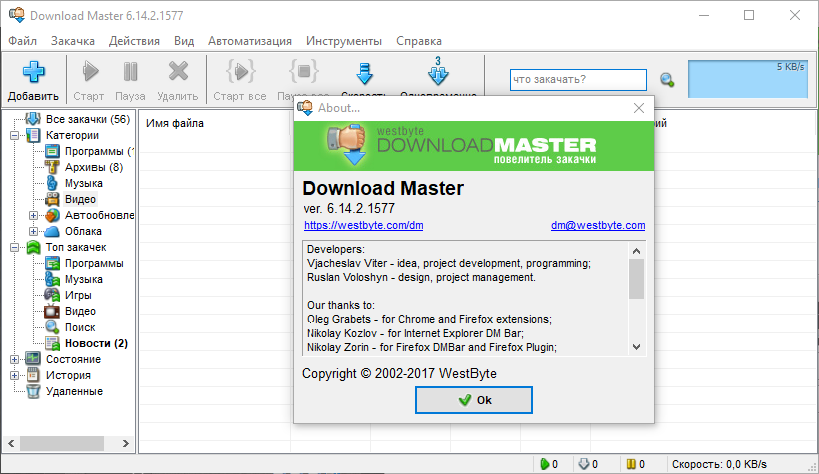
Task: Select the Категории tree item
Action: point(72,135)
